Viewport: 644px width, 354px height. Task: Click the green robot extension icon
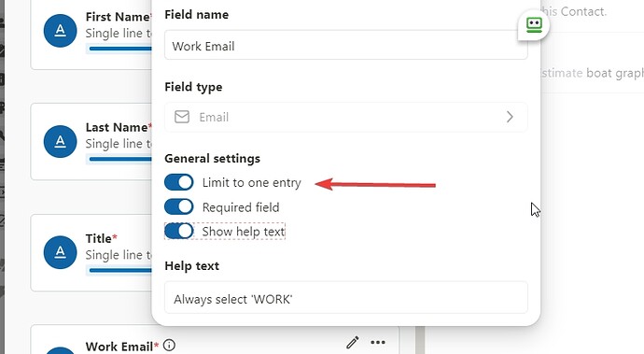click(534, 25)
